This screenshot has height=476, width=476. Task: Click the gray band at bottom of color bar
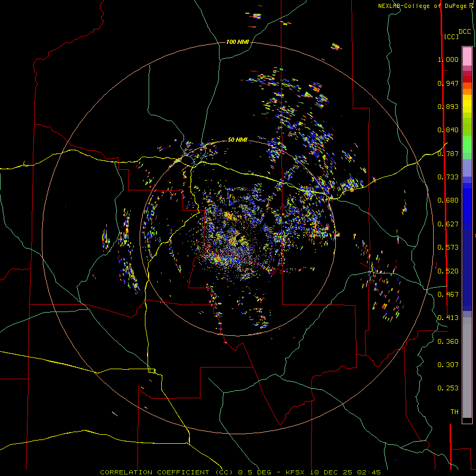tap(467, 368)
